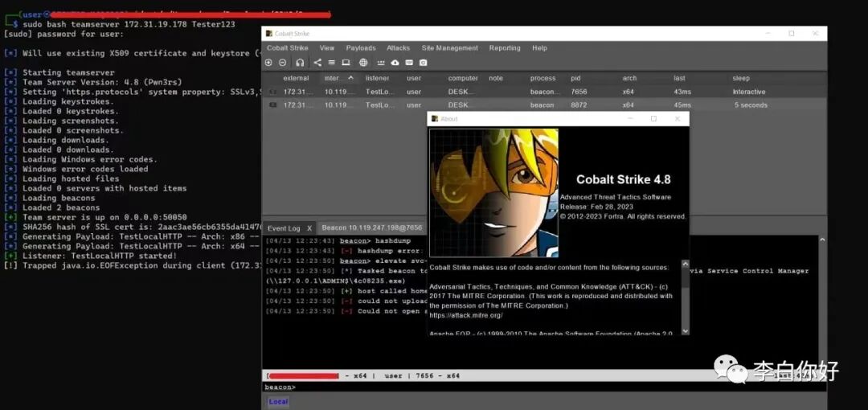This screenshot has height=410, width=868.
Task: Click the globe icon in toolbar
Action: [x=363, y=63]
